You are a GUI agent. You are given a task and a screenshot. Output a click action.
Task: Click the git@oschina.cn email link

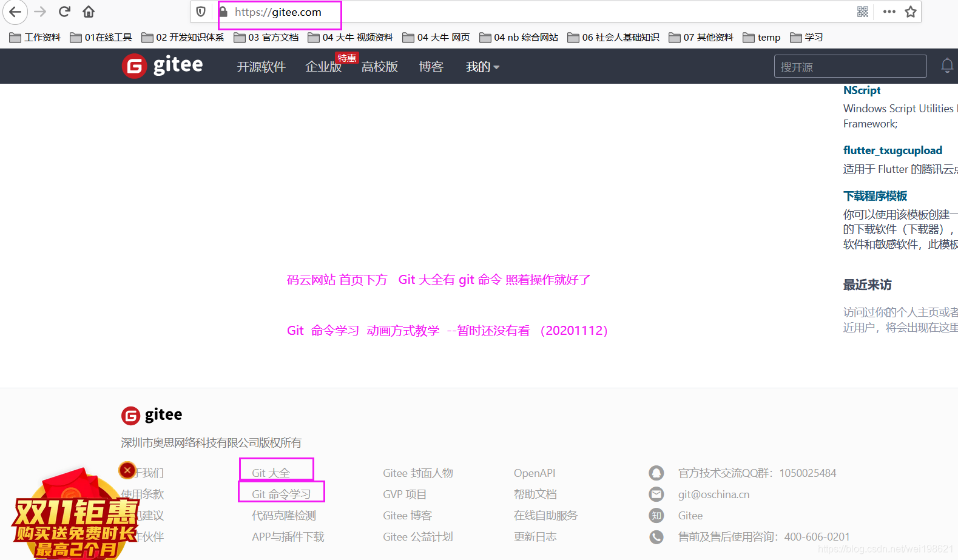[x=713, y=494]
